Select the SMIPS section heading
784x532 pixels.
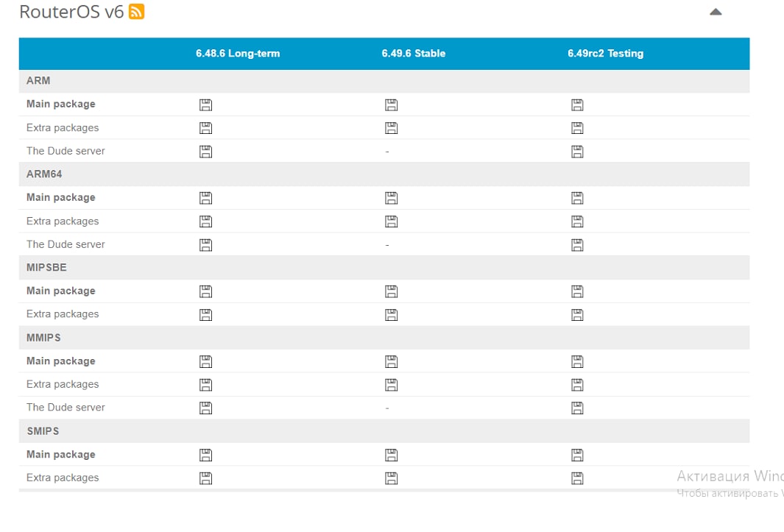tap(43, 431)
